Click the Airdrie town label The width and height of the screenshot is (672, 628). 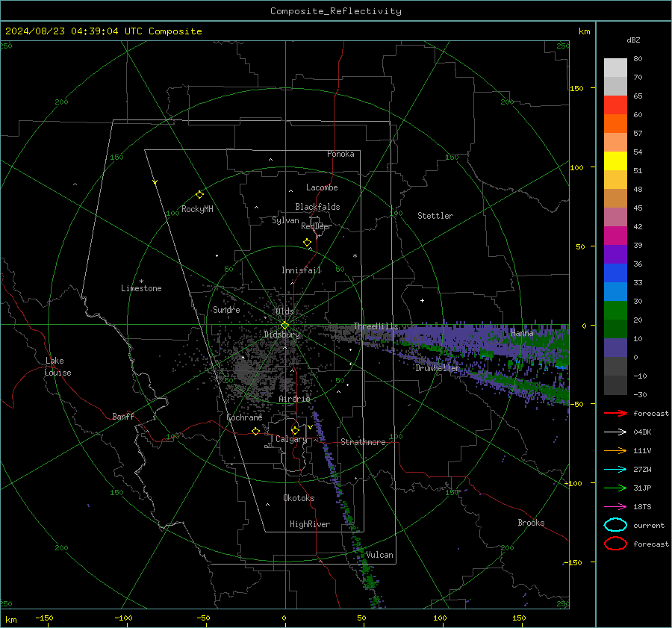pos(294,399)
